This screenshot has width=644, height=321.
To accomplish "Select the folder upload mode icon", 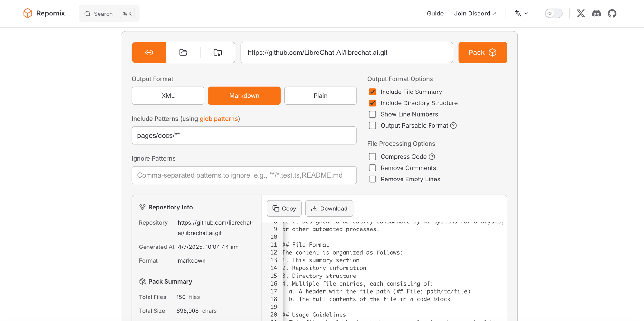I will [x=183, y=53].
